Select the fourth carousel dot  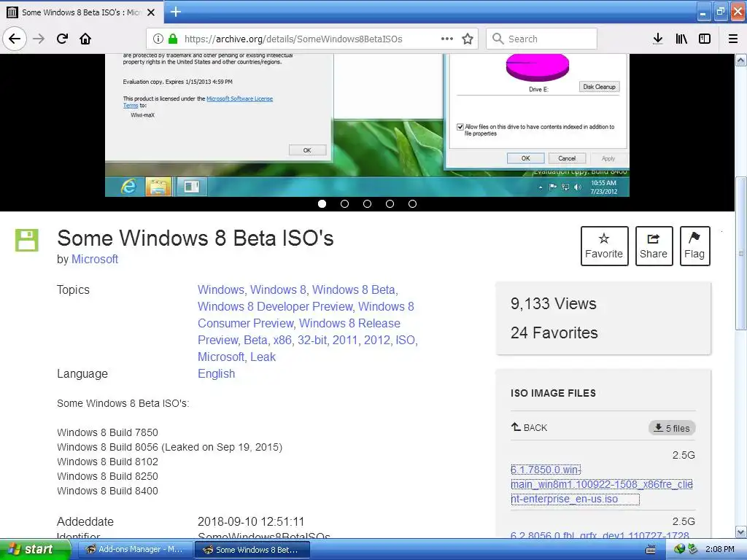(390, 204)
